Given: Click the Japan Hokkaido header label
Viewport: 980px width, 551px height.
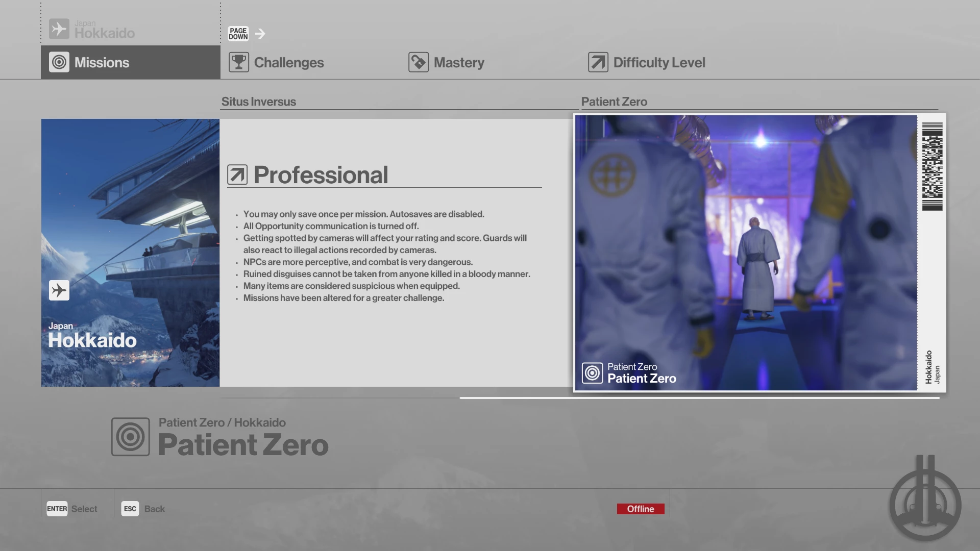Looking at the screenshot, I should point(105,30).
